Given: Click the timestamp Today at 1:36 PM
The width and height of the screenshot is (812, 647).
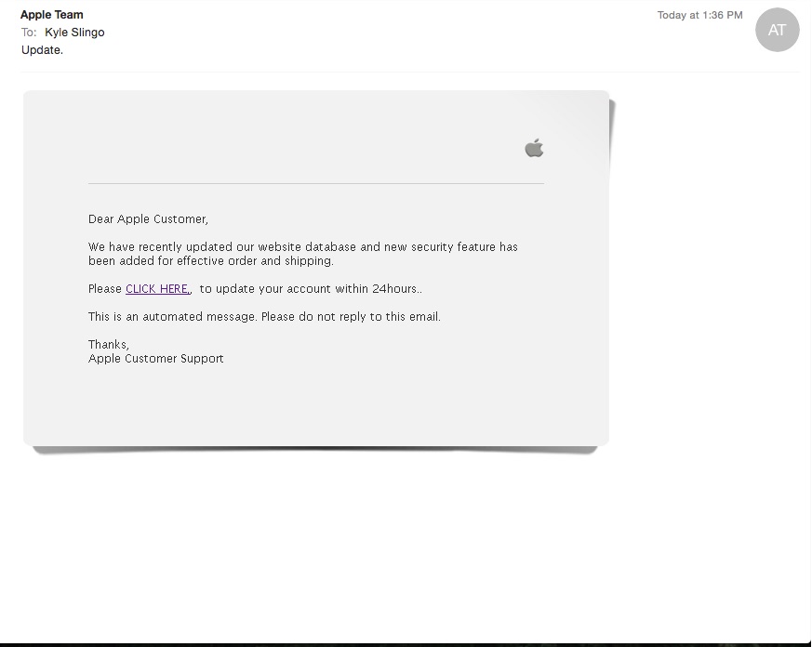Looking at the screenshot, I should coord(699,15).
